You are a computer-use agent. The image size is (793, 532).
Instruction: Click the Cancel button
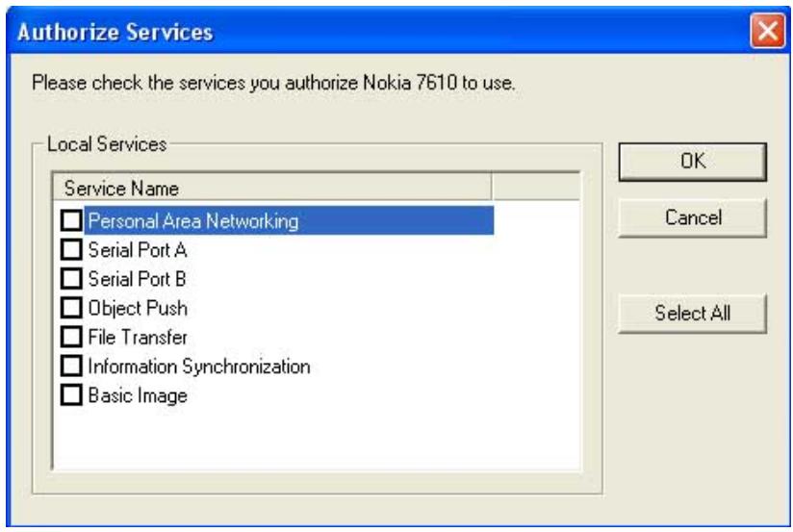click(x=692, y=218)
